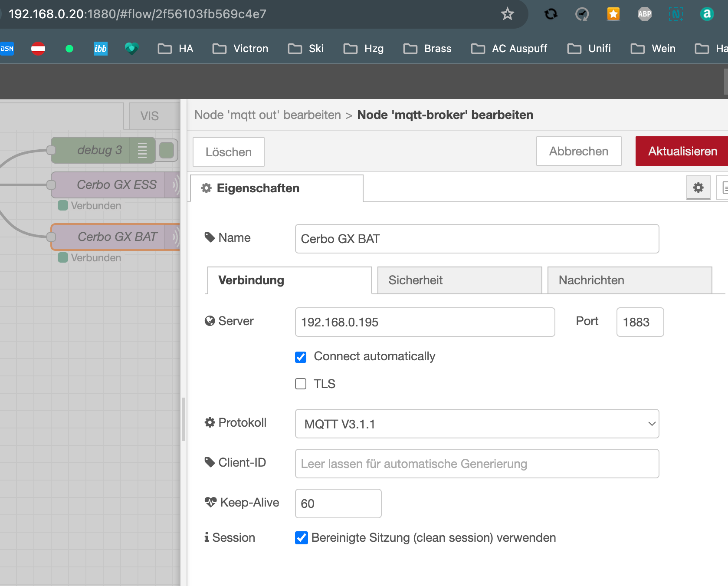Click the Cerbo GX ESS input port
This screenshot has height=586, width=728.
pos(51,185)
